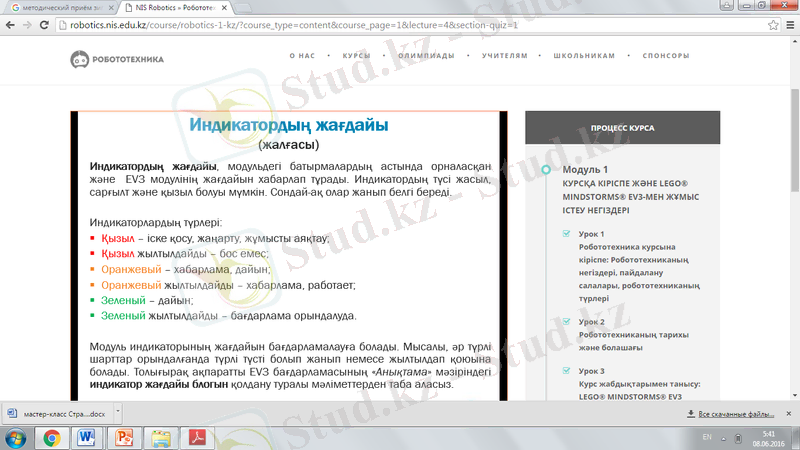The height and width of the screenshot is (450, 800).
Task: Click the Все скачанные файлы link
Action: (x=735, y=413)
